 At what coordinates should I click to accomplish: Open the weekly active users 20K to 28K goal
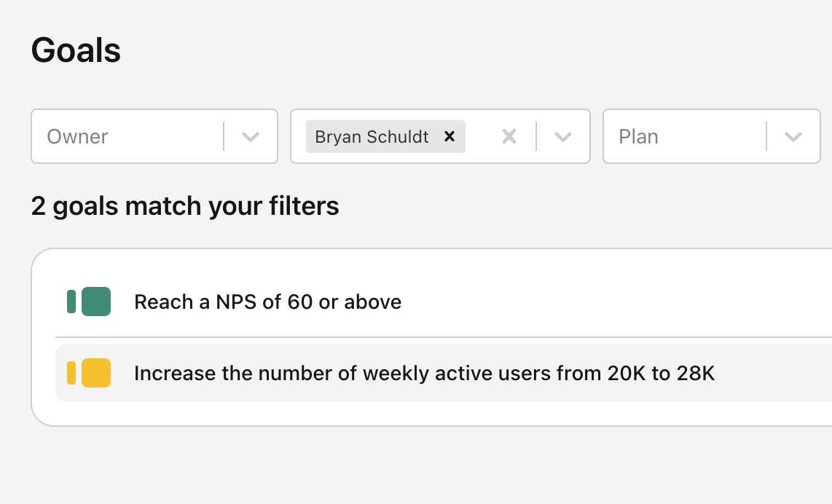coord(424,374)
